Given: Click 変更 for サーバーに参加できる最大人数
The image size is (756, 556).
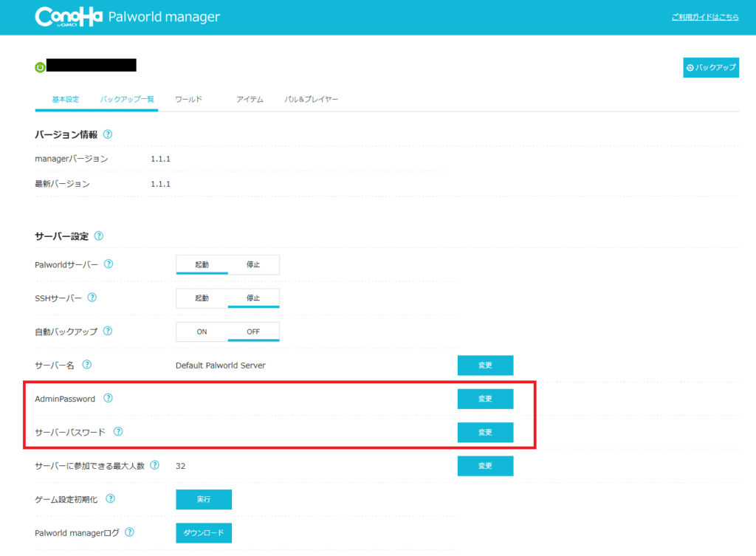Looking at the screenshot, I should 486,466.
